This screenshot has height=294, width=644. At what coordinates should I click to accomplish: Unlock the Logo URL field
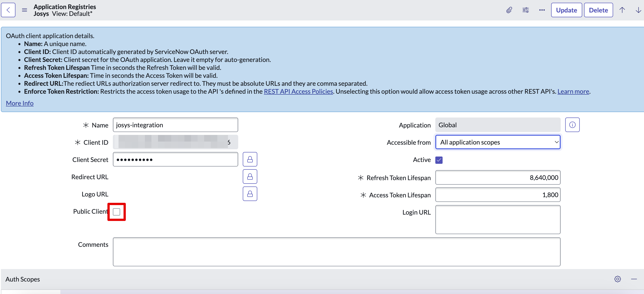250,194
